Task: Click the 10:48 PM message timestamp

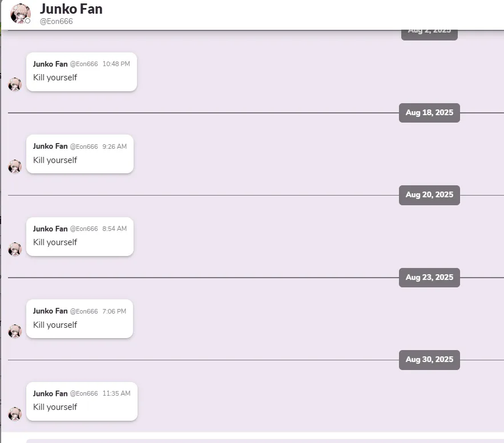Action: [116, 64]
